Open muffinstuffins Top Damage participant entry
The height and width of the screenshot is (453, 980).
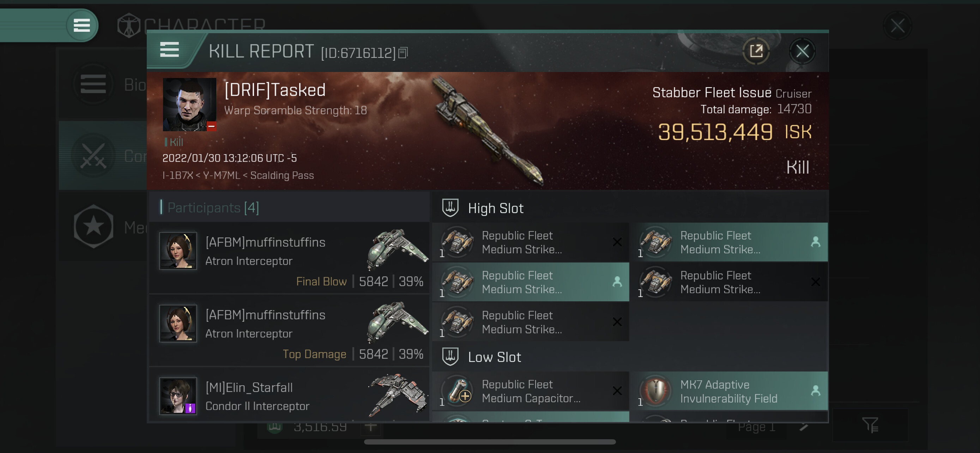289,330
